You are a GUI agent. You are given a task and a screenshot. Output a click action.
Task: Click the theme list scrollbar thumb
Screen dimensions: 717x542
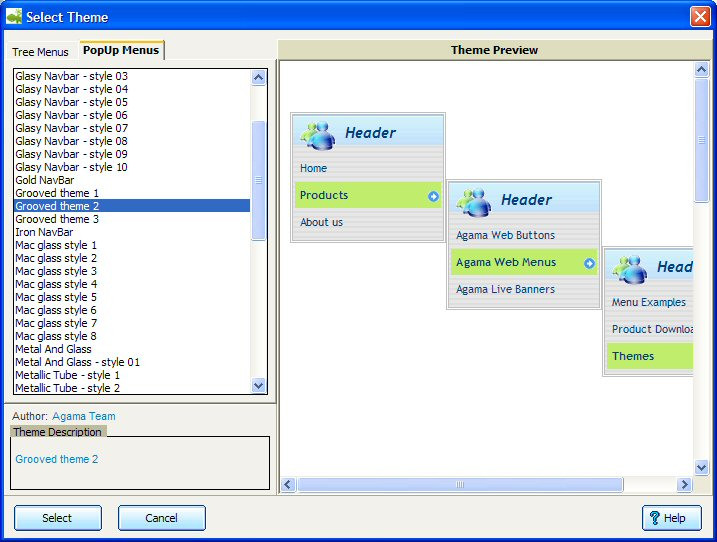pyautogui.click(x=258, y=180)
